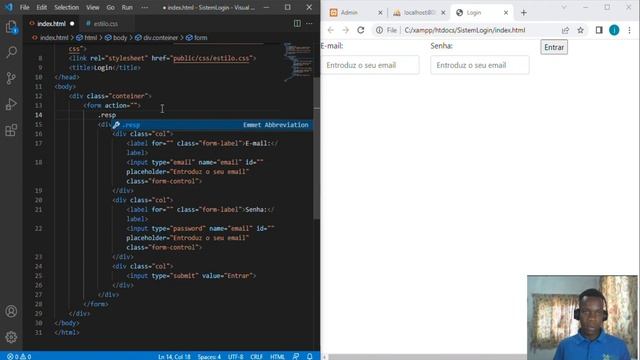Close the Login browser tab
Screen dimensions: 640x360
click(506, 13)
